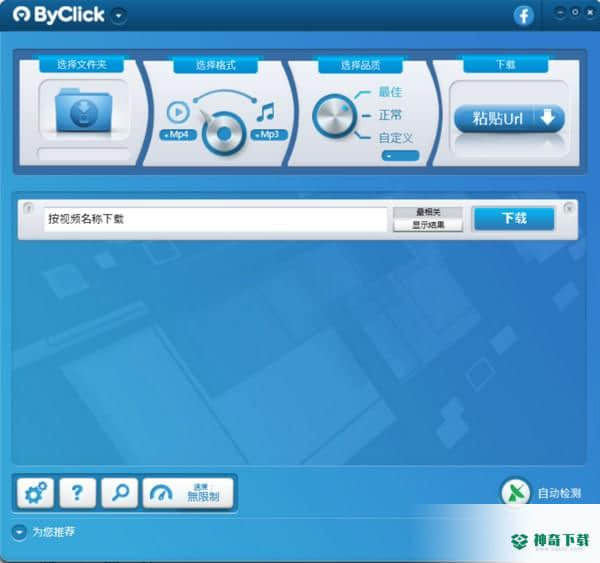
Task: Click in the 按视频名称下载 search field
Action: click(x=215, y=219)
